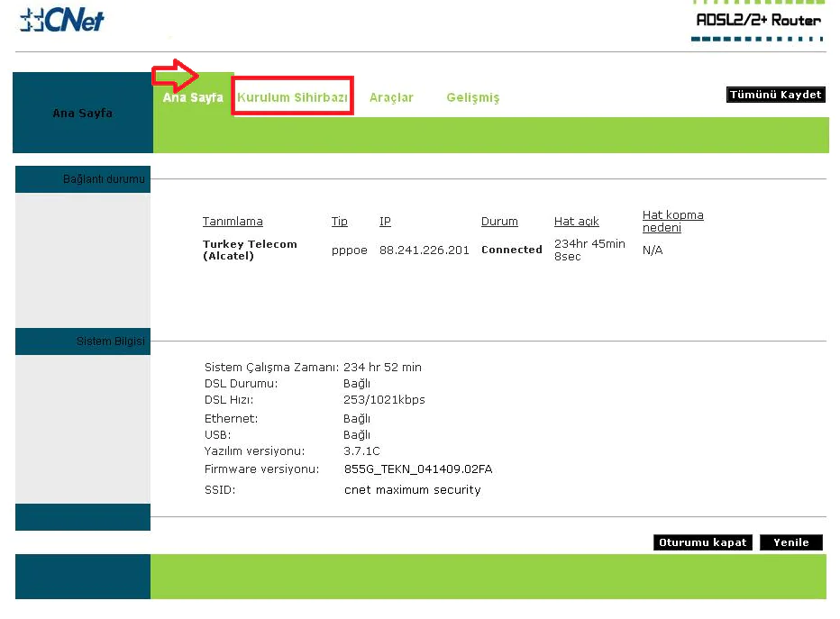The image size is (840, 619).
Task: Click the Tanımlama column header
Action: pos(233,221)
